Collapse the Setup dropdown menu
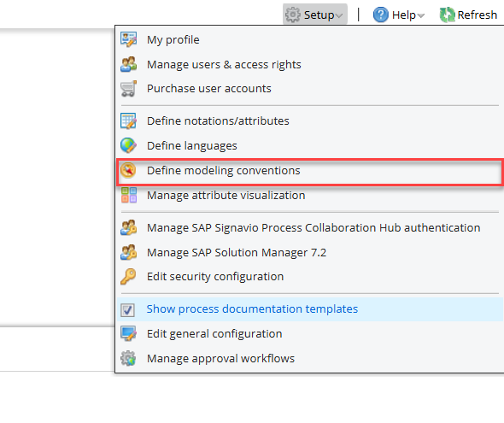This screenshot has width=504, height=423. (315, 15)
